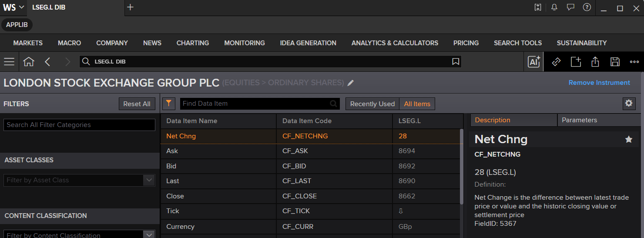Open the SUSTAINABILITY menu
The height and width of the screenshot is (238, 644).
(x=582, y=43)
